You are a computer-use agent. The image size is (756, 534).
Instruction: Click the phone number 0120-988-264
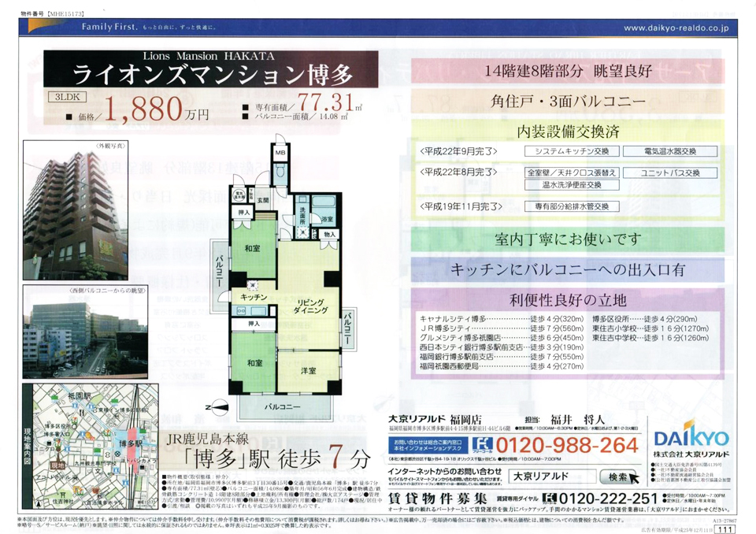pos(568,445)
